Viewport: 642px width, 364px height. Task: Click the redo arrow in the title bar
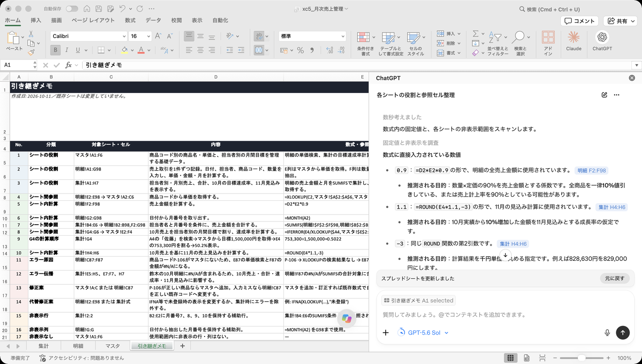point(139,9)
